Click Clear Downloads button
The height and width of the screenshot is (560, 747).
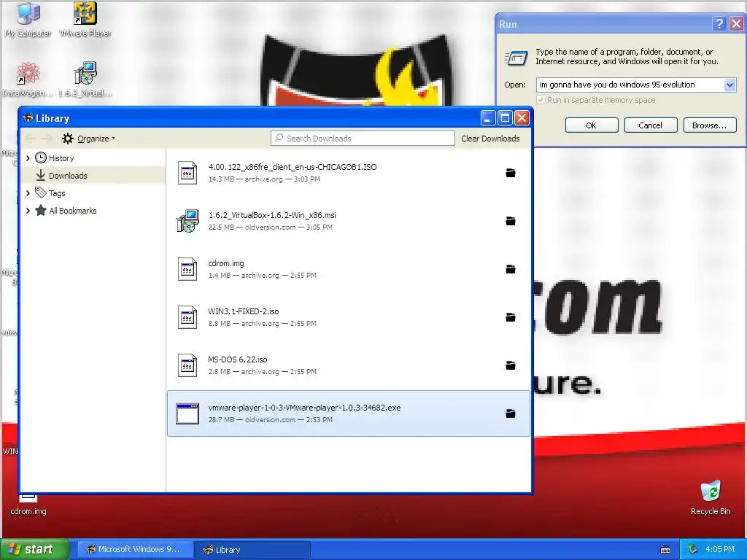(490, 139)
